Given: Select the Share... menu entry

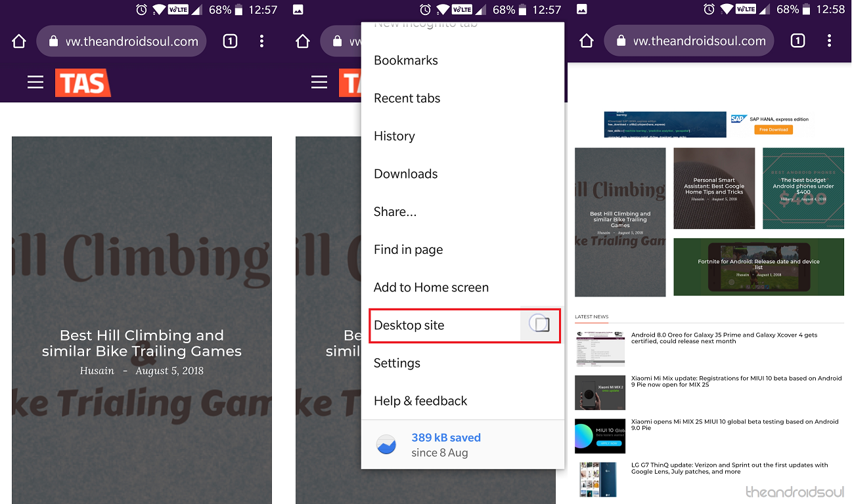Looking at the screenshot, I should pyautogui.click(x=395, y=212).
